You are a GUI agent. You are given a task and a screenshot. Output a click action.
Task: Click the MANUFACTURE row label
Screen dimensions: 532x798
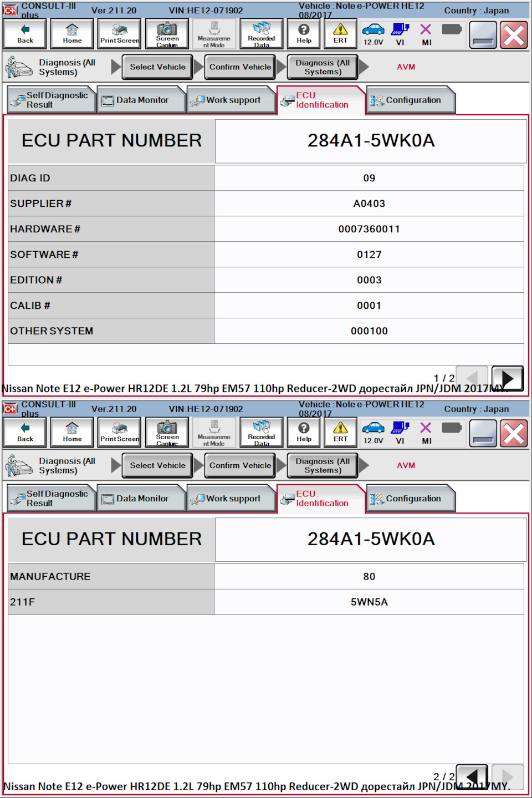[x=50, y=577]
